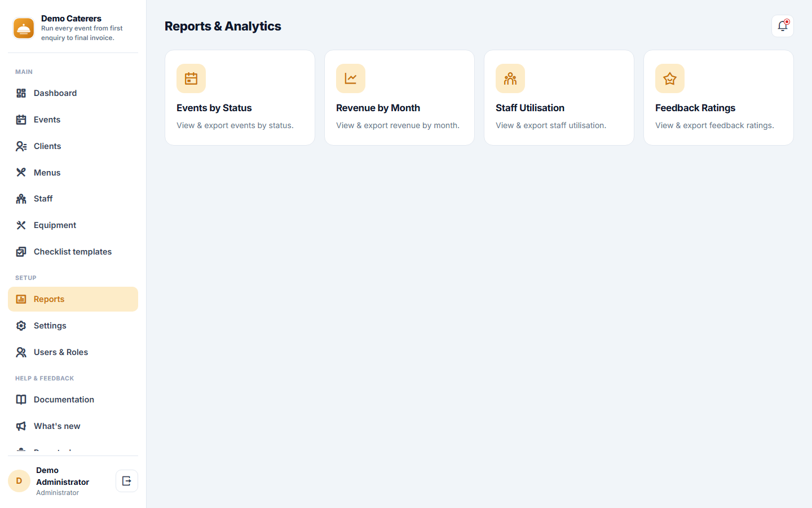The width and height of the screenshot is (812, 508).
Task: Open Revenue by Month report title
Action: click(378, 108)
